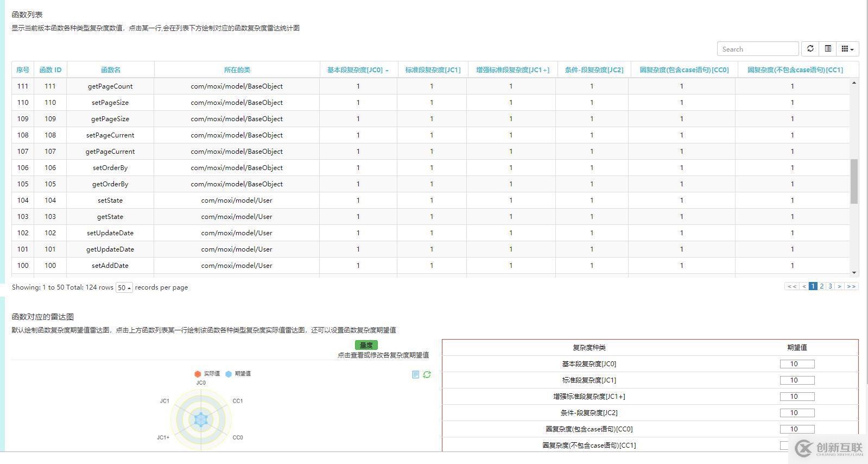Edit 增强标准段复杂度[JC1+] expected value field
Image resolution: width=868 pixels, height=464 pixels.
click(797, 397)
